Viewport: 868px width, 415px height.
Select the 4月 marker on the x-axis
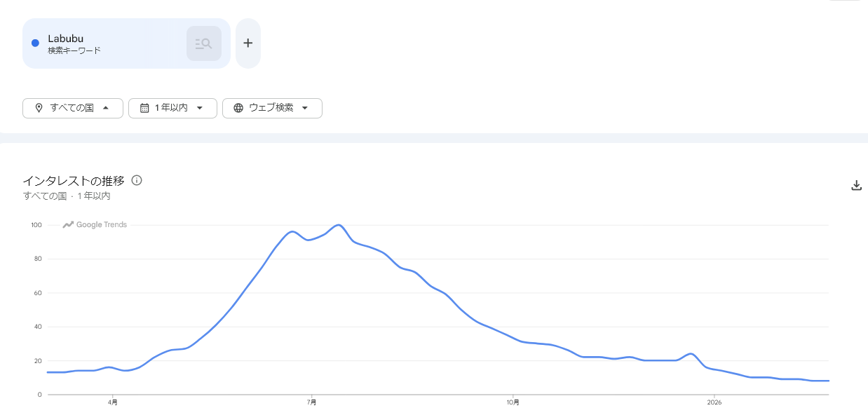pyautogui.click(x=113, y=402)
